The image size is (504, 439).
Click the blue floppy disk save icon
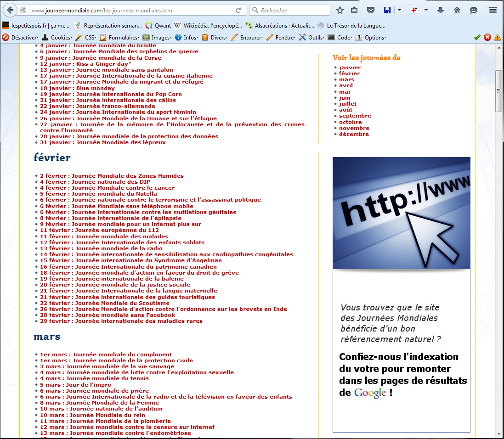tap(387, 10)
